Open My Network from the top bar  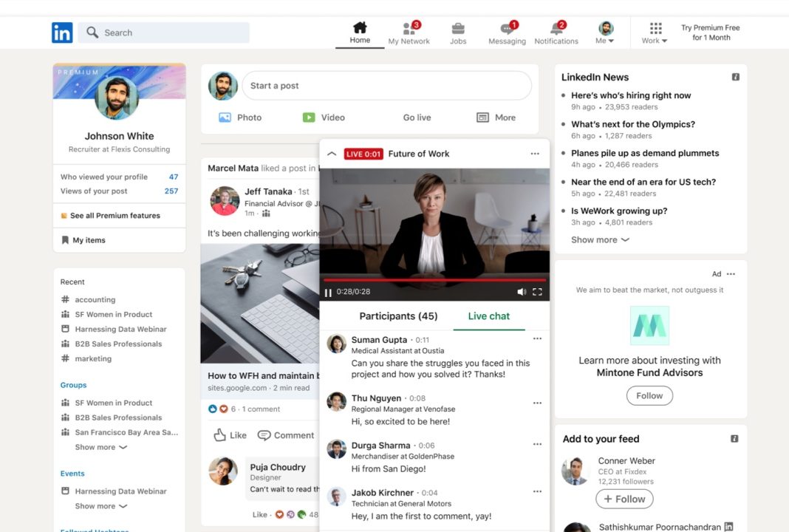point(409,33)
